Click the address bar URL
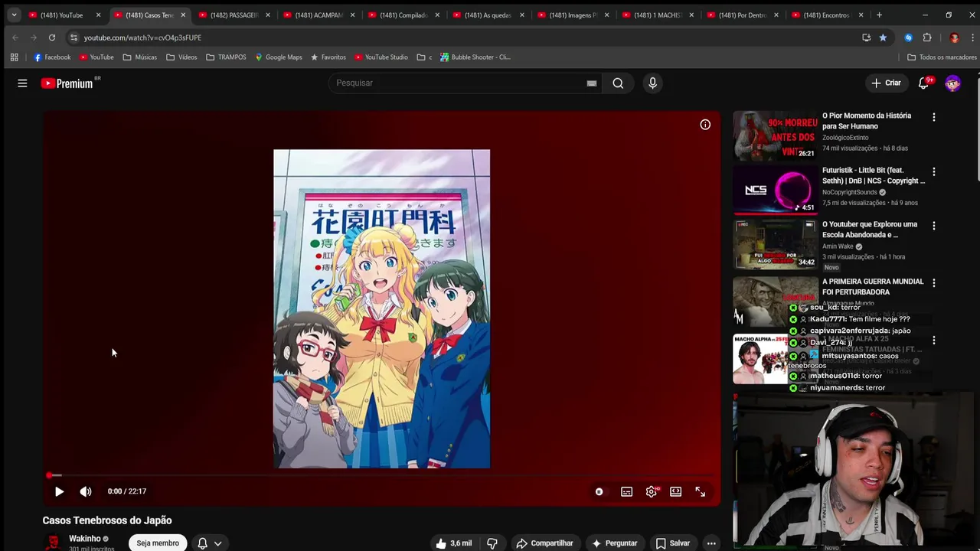Image resolution: width=980 pixels, height=551 pixels. [x=142, y=37]
